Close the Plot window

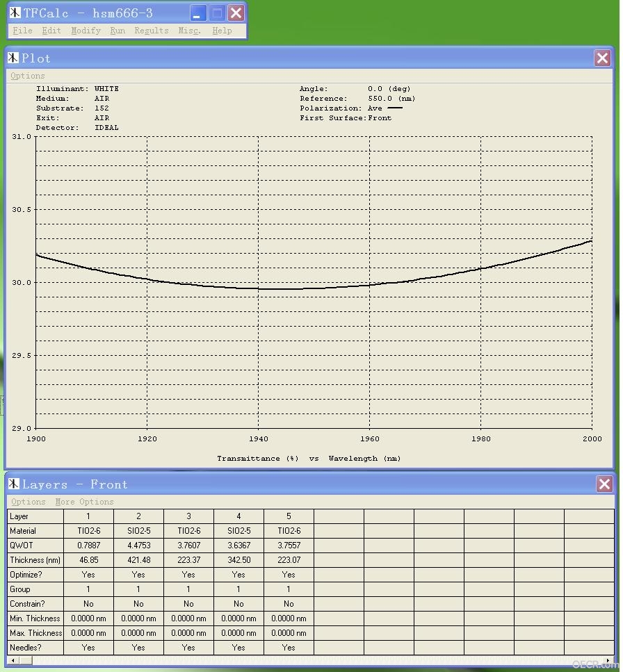[x=602, y=58]
